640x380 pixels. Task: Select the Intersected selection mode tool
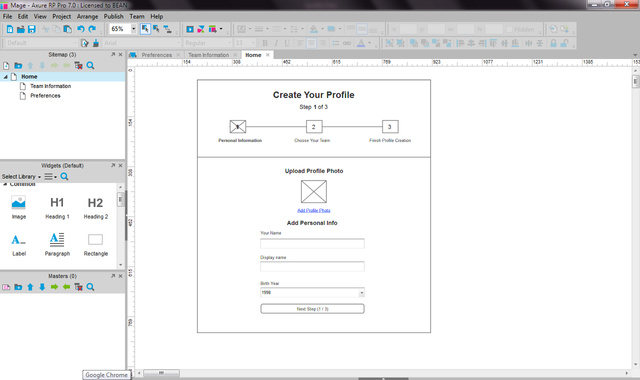pos(145,29)
